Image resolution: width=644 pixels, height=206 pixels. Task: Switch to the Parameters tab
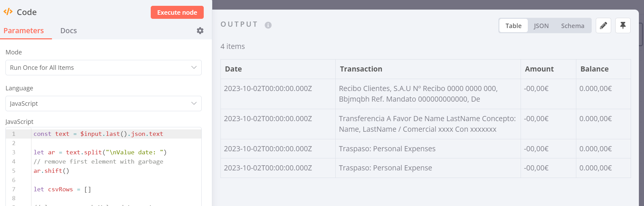pos(24,31)
